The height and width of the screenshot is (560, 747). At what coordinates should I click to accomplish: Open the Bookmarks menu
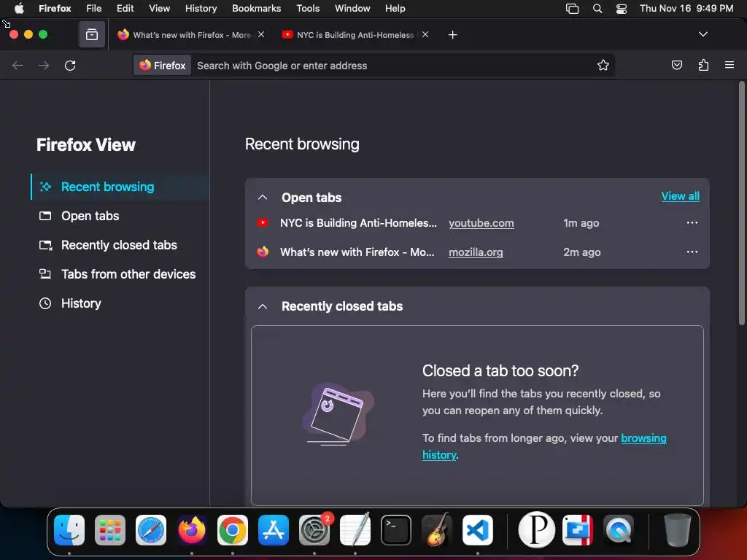click(256, 8)
